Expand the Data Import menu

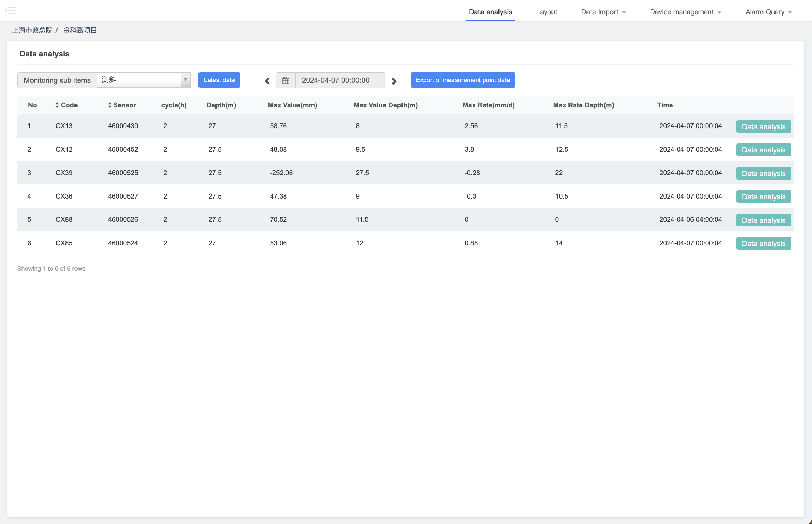click(603, 12)
